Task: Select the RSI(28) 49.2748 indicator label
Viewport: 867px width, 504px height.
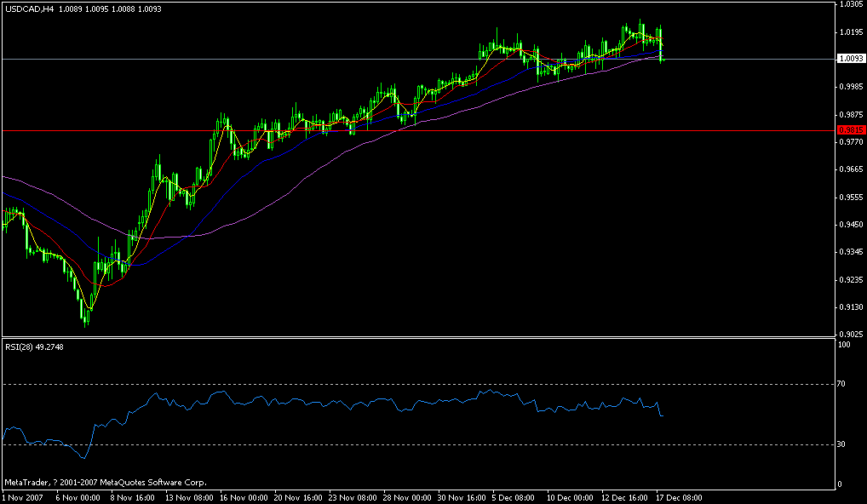Action: click(x=34, y=347)
